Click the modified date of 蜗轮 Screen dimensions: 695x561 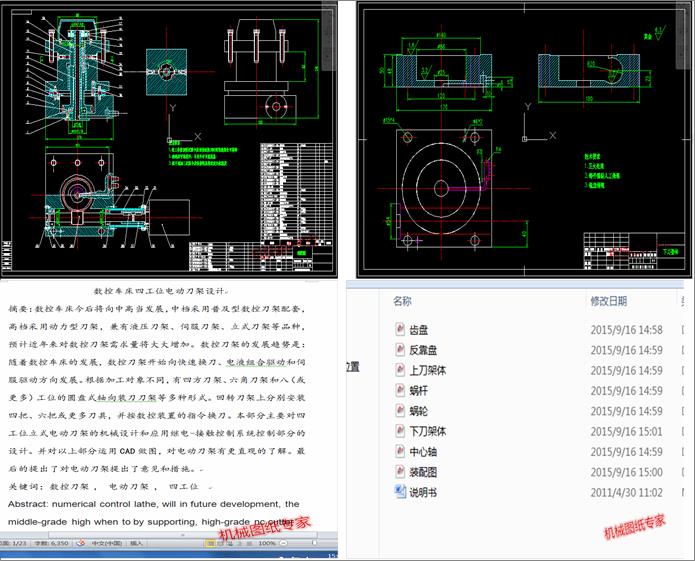coord(626,411)
